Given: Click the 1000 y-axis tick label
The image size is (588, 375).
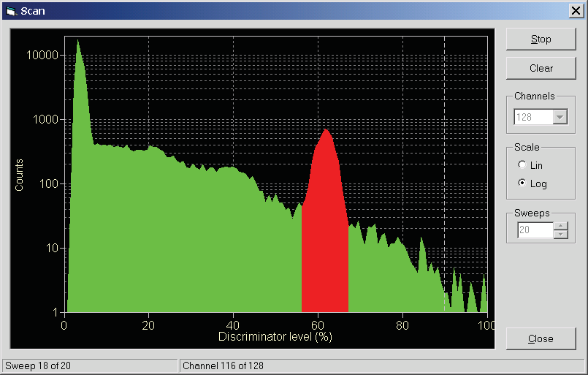Looking at the screenshot, I should pos(45,119).
